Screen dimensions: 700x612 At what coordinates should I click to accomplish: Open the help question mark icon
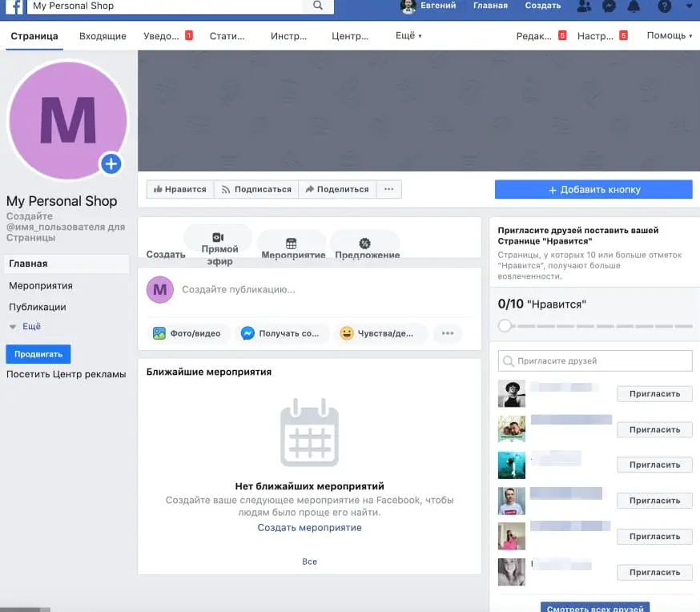tap(664, 6)
